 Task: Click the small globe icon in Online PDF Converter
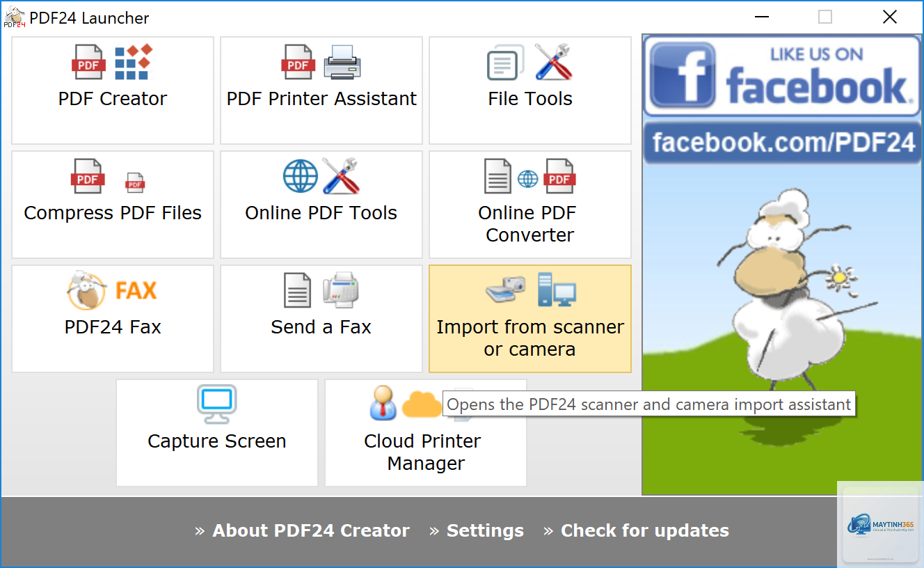(528, 179)
